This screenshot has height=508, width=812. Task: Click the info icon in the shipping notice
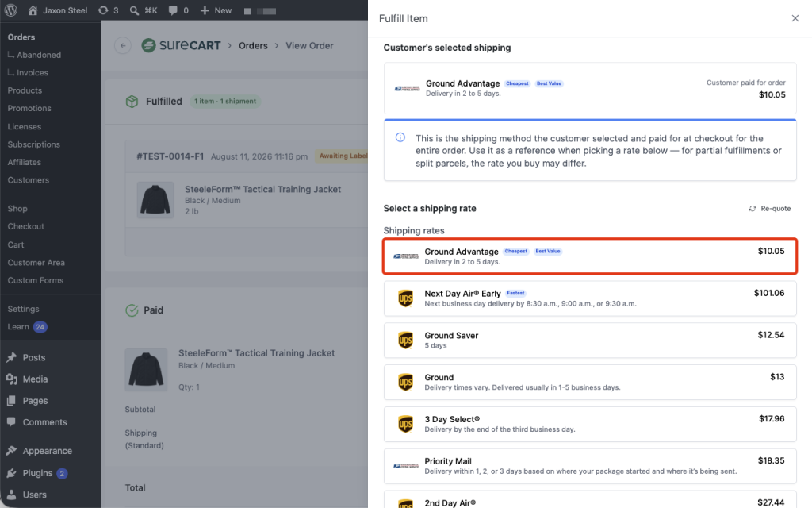click(x=400, y=137)
